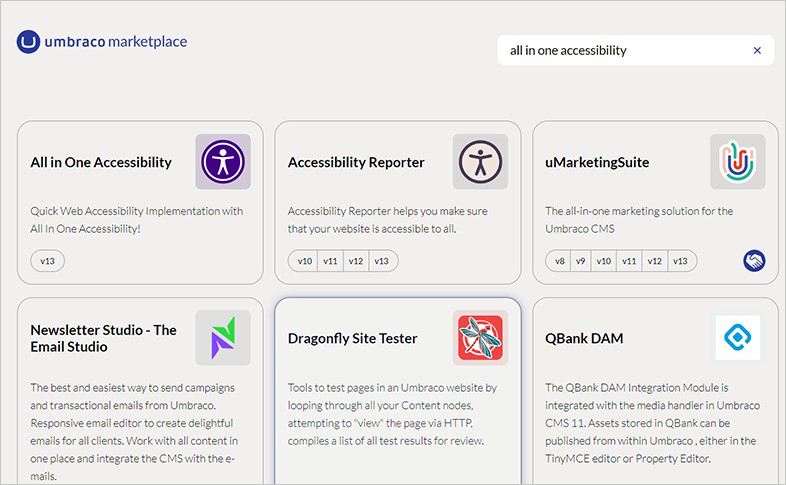Click 'Tools to test pages' description text
The image size is (786, 485).
tap(392, 414)
